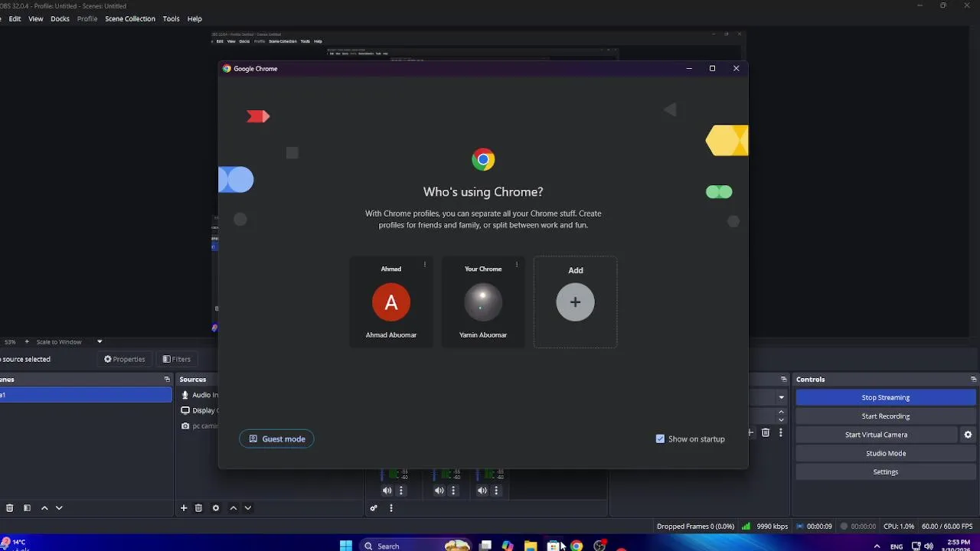The height and width of the screenshot is (551, 980).
Task: Undock the Scene Transitions panel
Action: pyautogui.click(x=783, y=380)
